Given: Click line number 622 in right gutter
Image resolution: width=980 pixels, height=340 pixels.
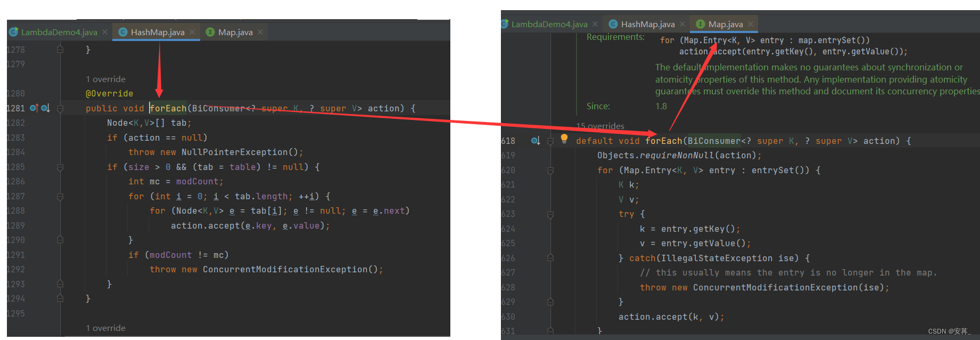Looking at the screenshot, I should click(508, 199).
